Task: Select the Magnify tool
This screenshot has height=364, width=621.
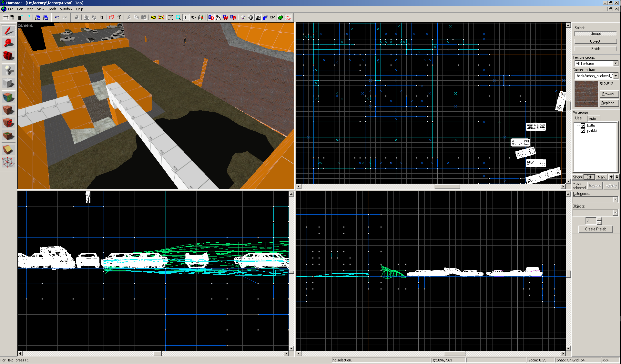Action: (8, 43)
